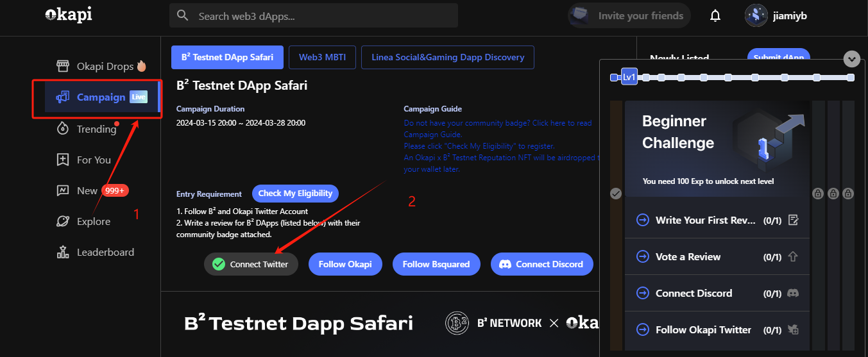Click the Leaderboard podium icon
Image resolution: width=868 pixels, height=357 pixels.
[63, 252]
